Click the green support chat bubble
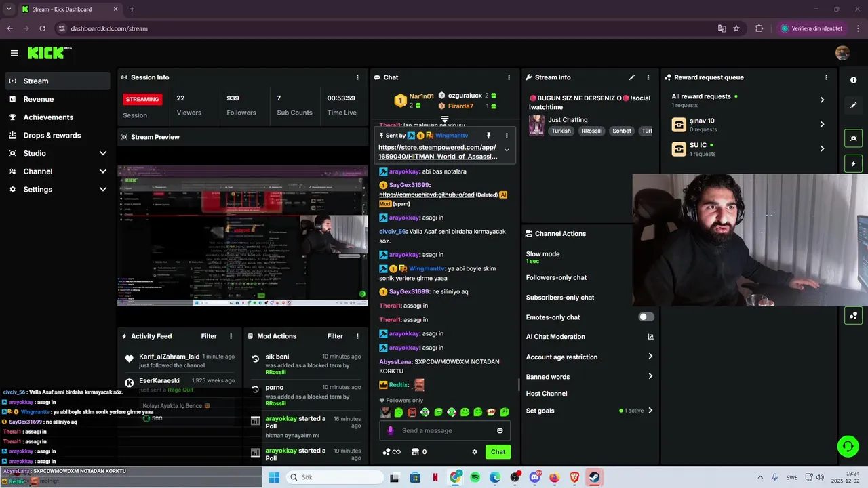 848,446
